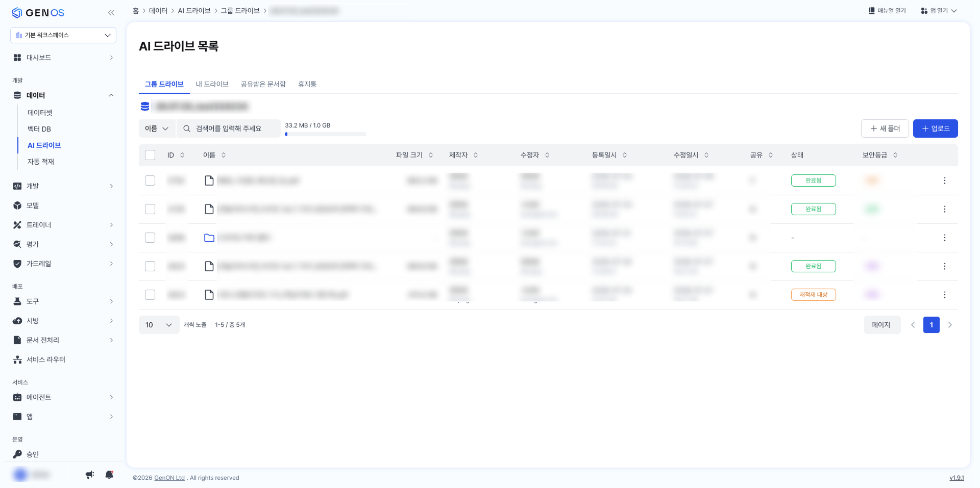Image resolution: width=980 pixels, height=488 pixels.
Task: Switch to the 내 드라이브 tab
Action: coord(212,84)
